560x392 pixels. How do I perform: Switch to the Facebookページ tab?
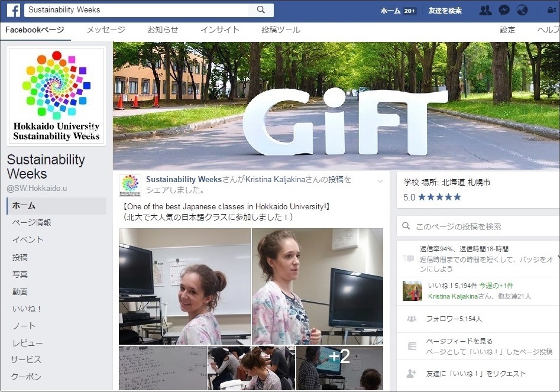click(x=35, y=30)
